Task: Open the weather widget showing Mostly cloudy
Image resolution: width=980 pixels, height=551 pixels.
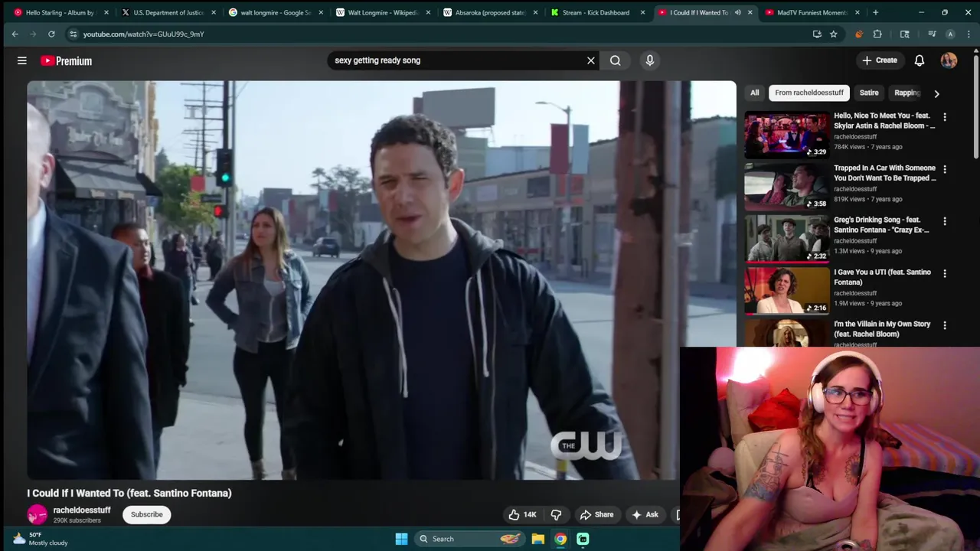Action: (x=41, y=539)
